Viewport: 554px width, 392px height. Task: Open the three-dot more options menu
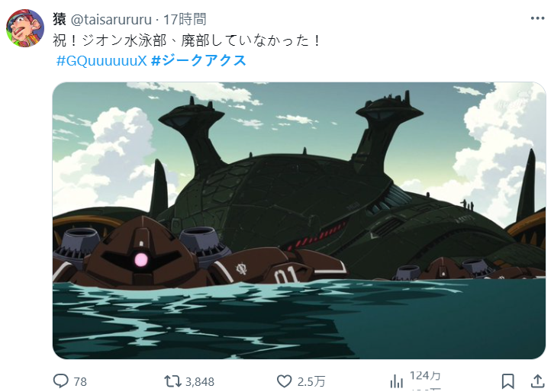click(x=537, y=18)
